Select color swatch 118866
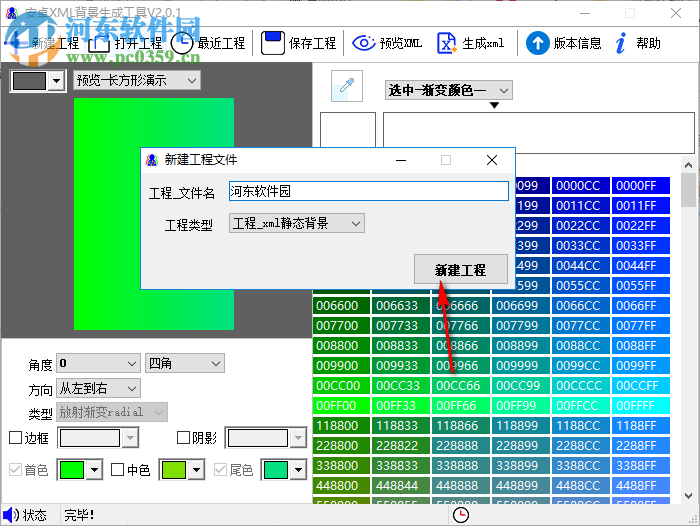The width and height of the screenshot is (700, 526). coord(461,426)
